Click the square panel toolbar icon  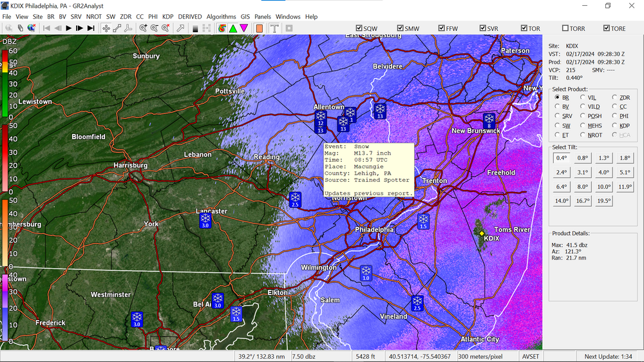pyautogui.click(x=289, y=28)
